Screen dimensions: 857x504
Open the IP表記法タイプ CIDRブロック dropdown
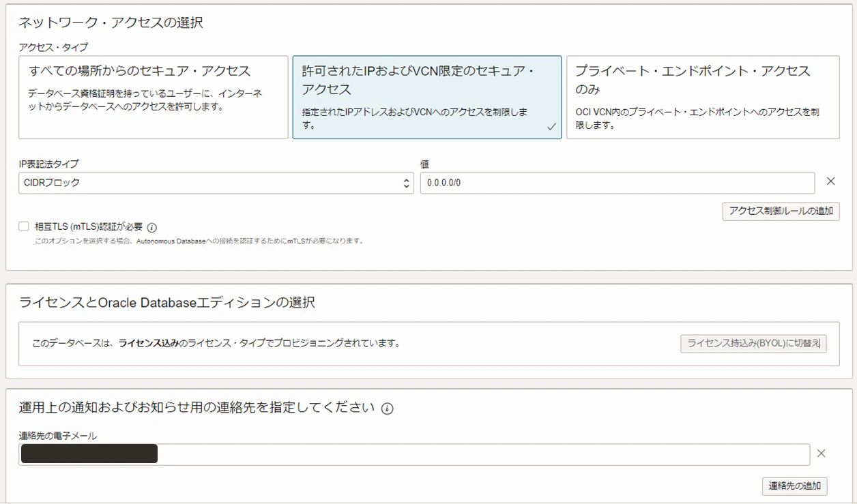[x=216, y=183]
